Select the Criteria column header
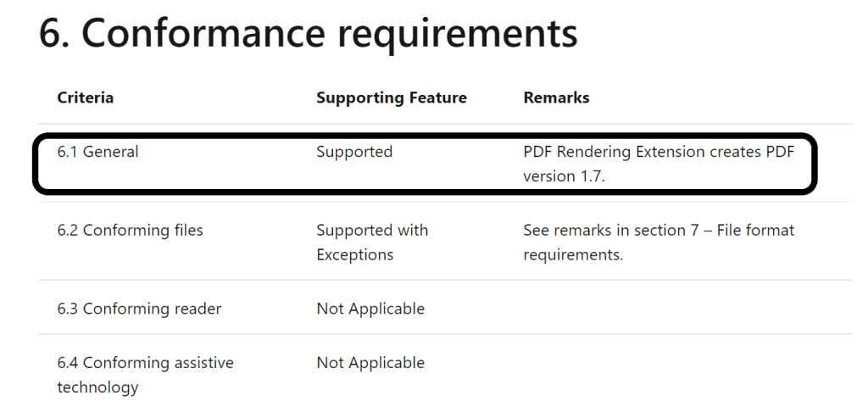Screen dimensions: 868x407 tap(85, 98)
